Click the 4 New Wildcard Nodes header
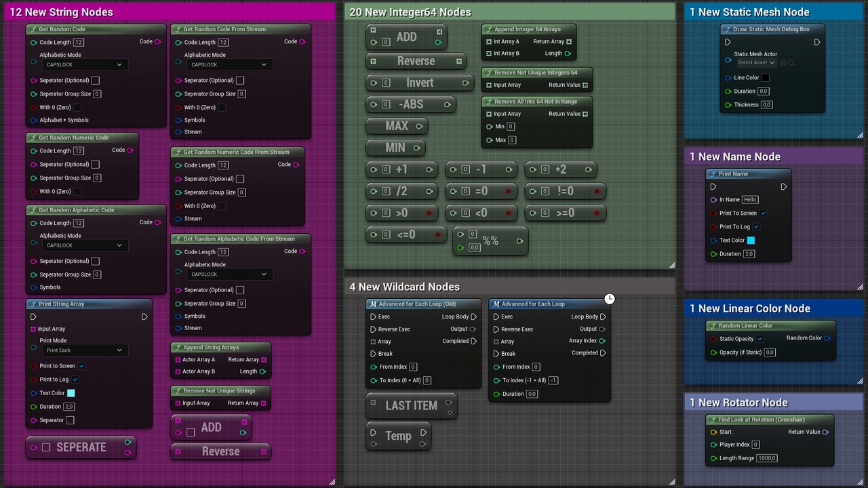Viewport: 868px width, 488px height. 405,287
